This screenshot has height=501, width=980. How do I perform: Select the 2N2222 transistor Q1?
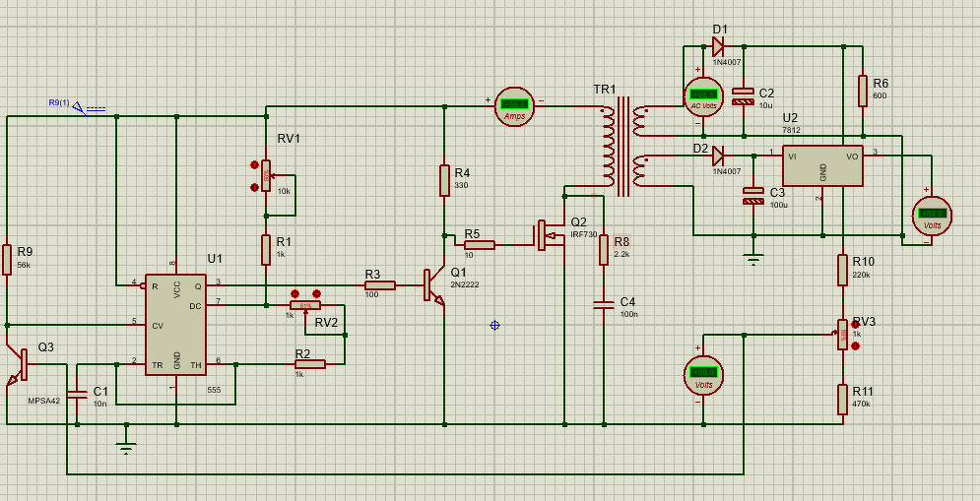433,285
